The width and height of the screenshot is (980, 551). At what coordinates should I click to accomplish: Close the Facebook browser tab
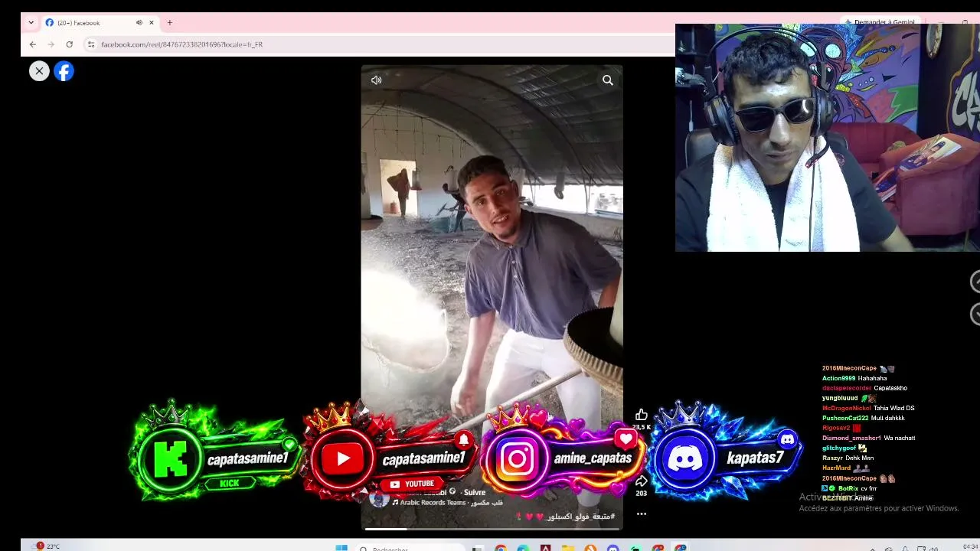click(152, 23)
